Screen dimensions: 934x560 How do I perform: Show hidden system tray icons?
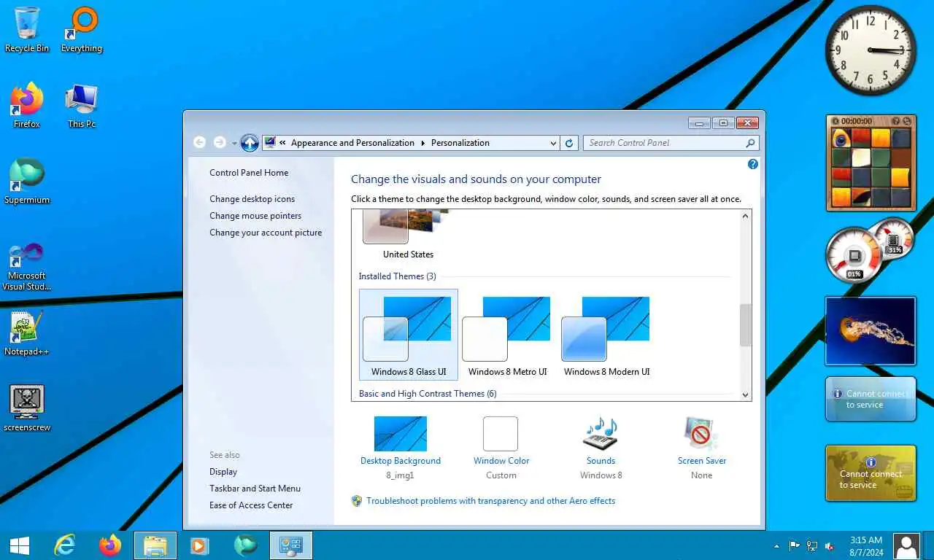[x=777, y=545]
